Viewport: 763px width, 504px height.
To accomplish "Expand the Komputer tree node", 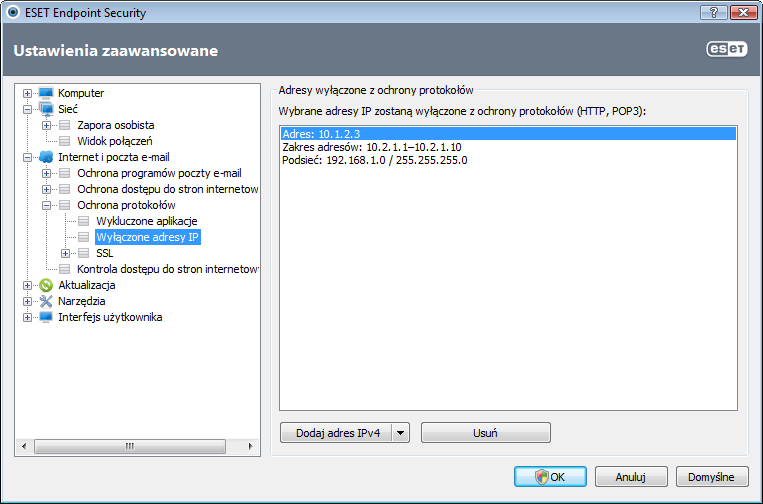I will [x=27, y=93].
